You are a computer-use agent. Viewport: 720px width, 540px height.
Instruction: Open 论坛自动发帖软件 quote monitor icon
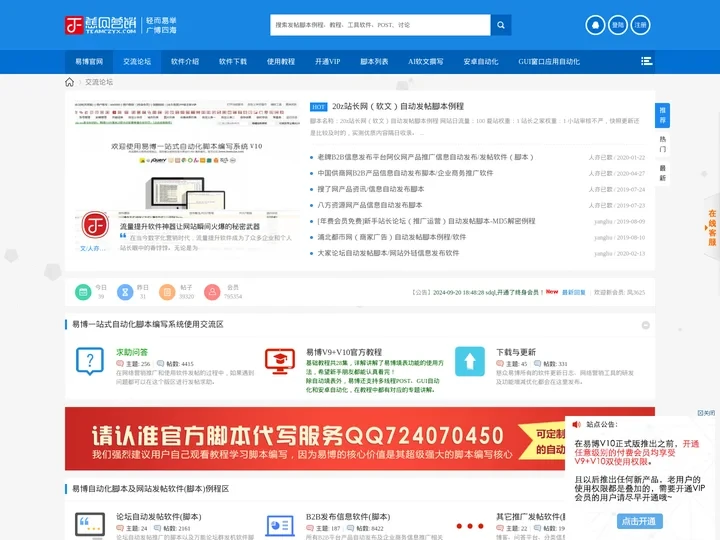(x=90, y=525)
